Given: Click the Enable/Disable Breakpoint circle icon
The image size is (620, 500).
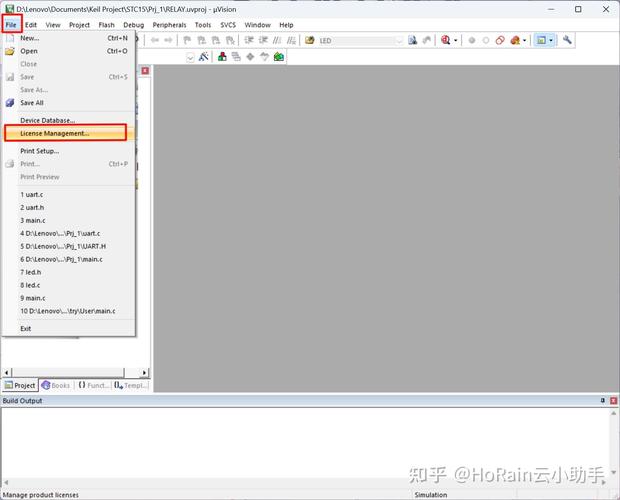Looking at the screenshot, I should pyautogui.click(x=486, y=40).
